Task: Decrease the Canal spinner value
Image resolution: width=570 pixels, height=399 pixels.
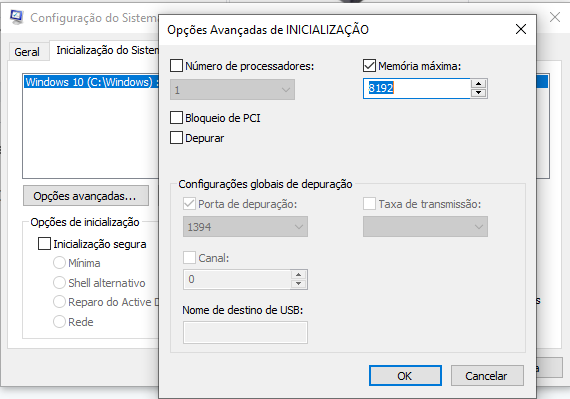Action: click(x=298, y=284)
